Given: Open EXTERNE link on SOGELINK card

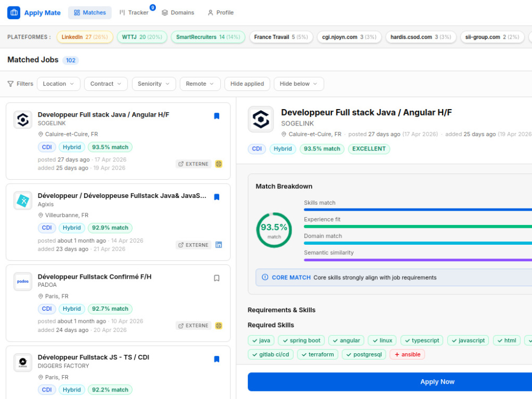Looking at the screenshot, I should click(x=194, y=164).
